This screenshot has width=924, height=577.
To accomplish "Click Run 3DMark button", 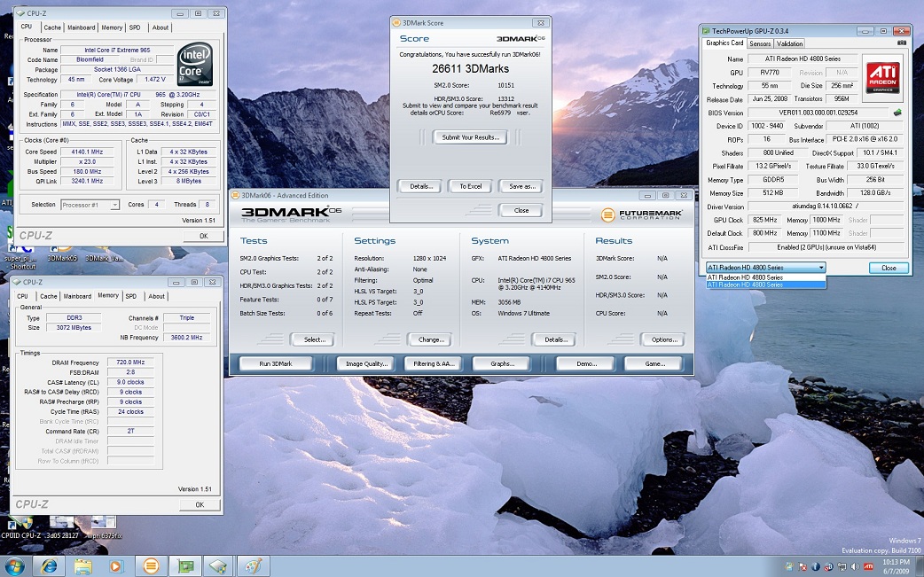I will 275,363.
